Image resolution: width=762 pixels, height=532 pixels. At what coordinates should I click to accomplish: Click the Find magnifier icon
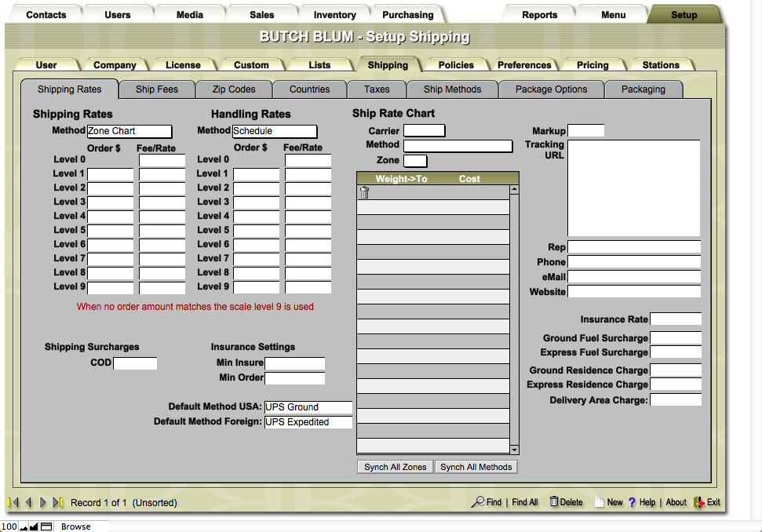(477, 502)
